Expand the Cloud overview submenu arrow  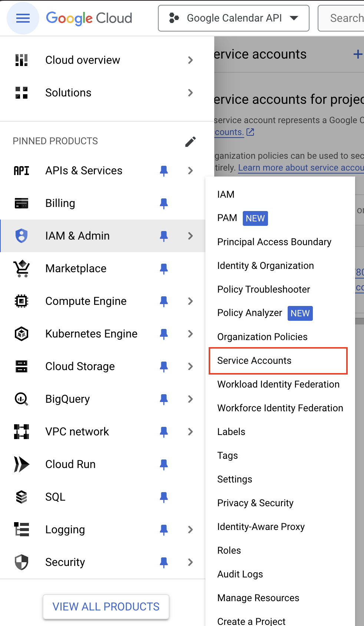pos(191,60)
